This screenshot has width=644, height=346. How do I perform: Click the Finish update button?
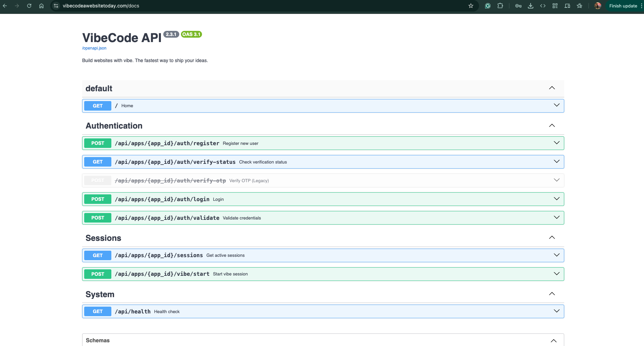(624, 6)
